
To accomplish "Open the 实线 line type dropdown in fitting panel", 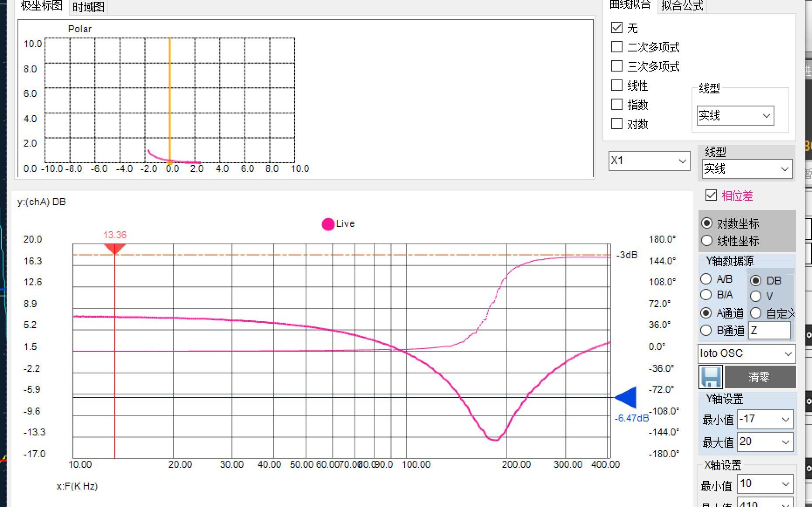I will click(x=735, y=116).
